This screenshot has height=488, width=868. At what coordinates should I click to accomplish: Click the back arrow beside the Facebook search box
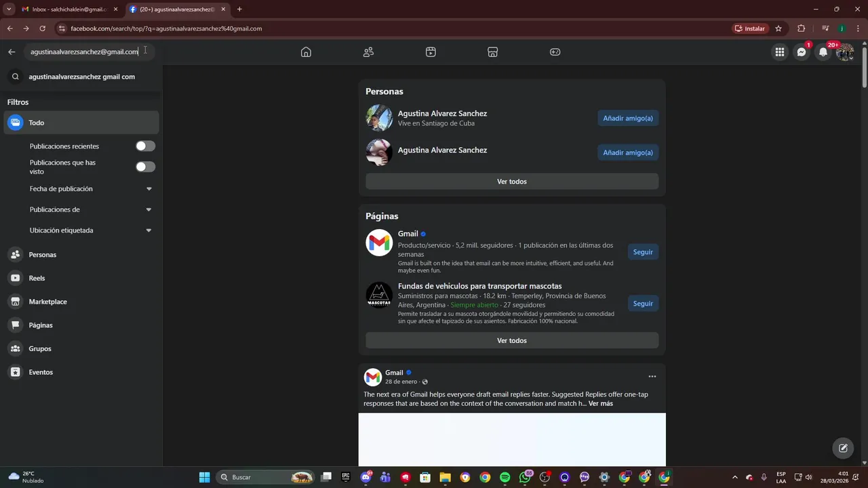pyautogui.click(x=12, y=52)
